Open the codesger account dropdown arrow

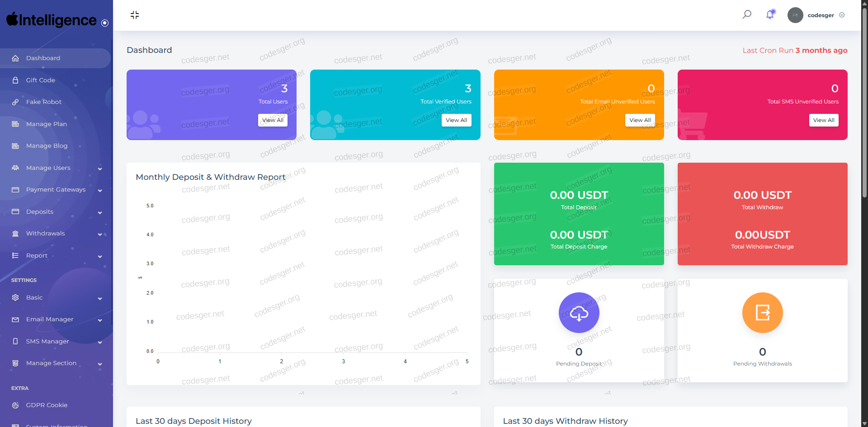click(x=842, y=15)
